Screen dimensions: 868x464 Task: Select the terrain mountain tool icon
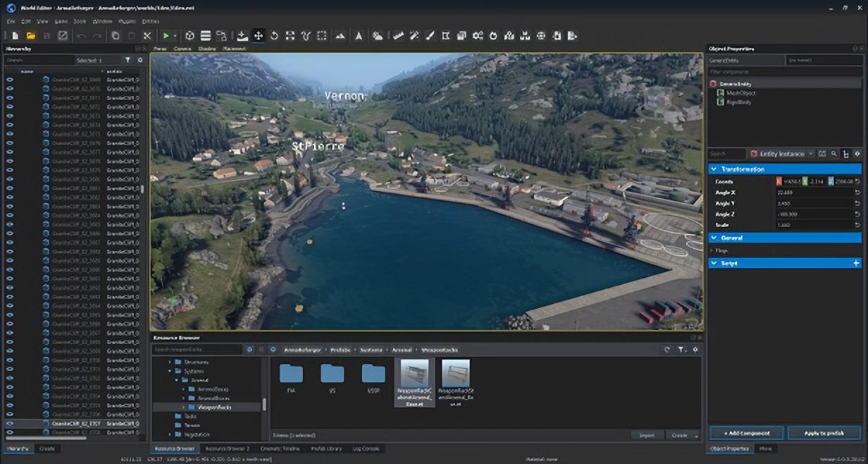point(340,35)
